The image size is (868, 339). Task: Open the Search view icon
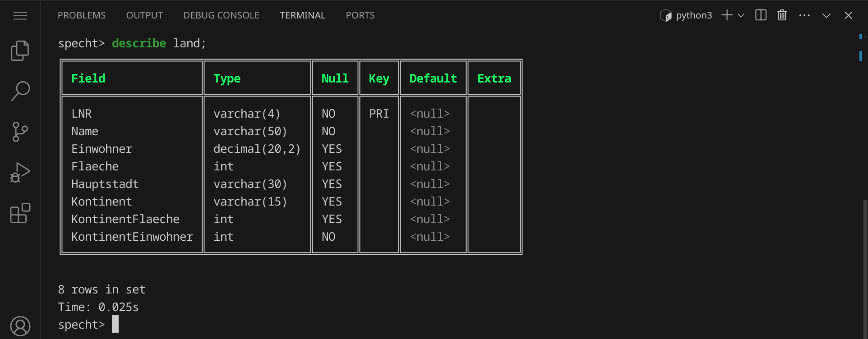[x=20, y=91]
